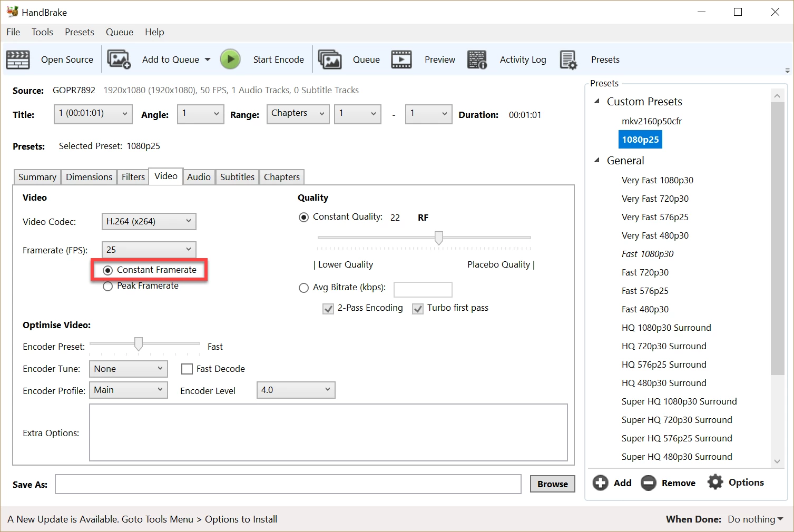Open the Encoder Profile Main dropdown

(129, 390)
